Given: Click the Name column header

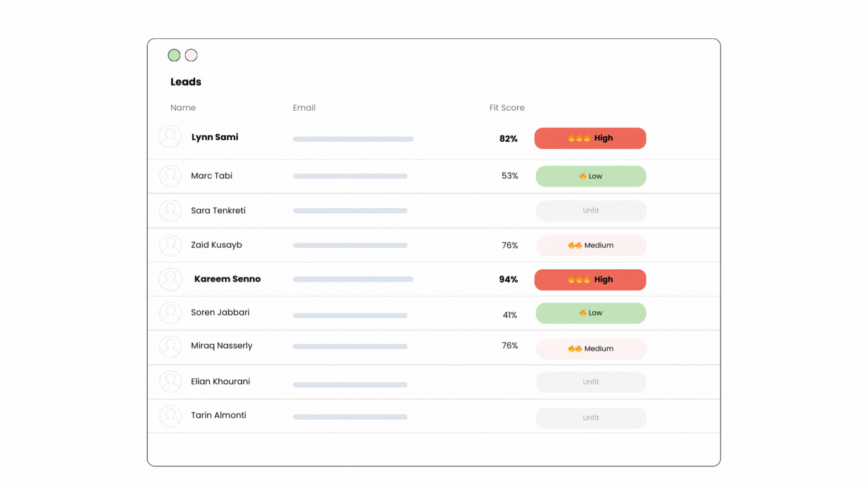Looking at the screenshot, I should [183, 108].
